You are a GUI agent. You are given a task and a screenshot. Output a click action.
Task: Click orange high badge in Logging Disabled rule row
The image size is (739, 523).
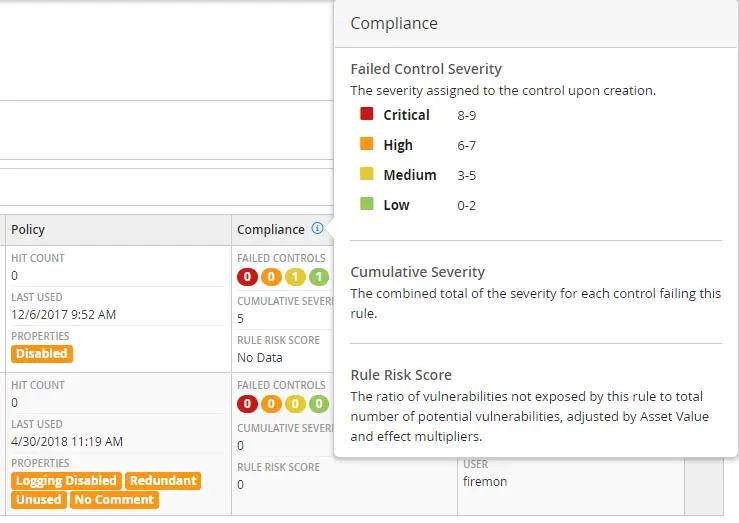coord(271,404)
